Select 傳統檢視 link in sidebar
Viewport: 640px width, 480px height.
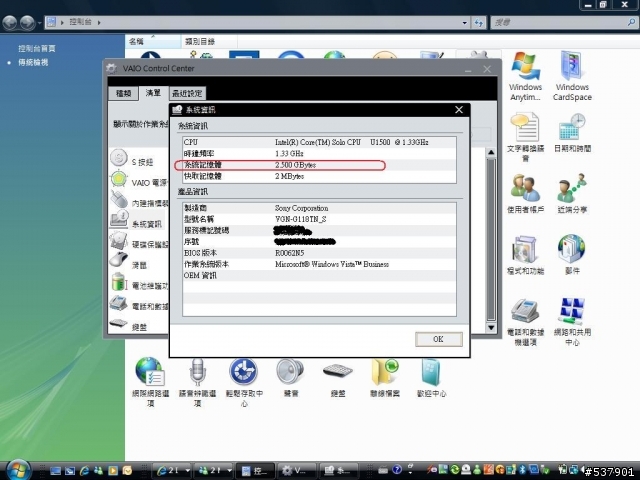(33, 62)
